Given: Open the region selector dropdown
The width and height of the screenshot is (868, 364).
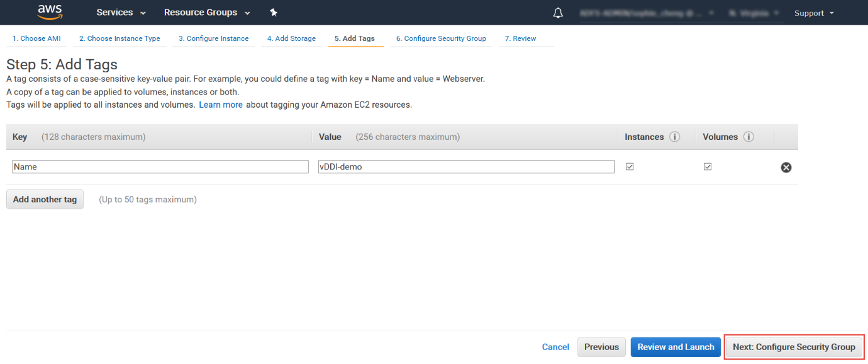Looking at the screenshot, I should tap(754, 12).
